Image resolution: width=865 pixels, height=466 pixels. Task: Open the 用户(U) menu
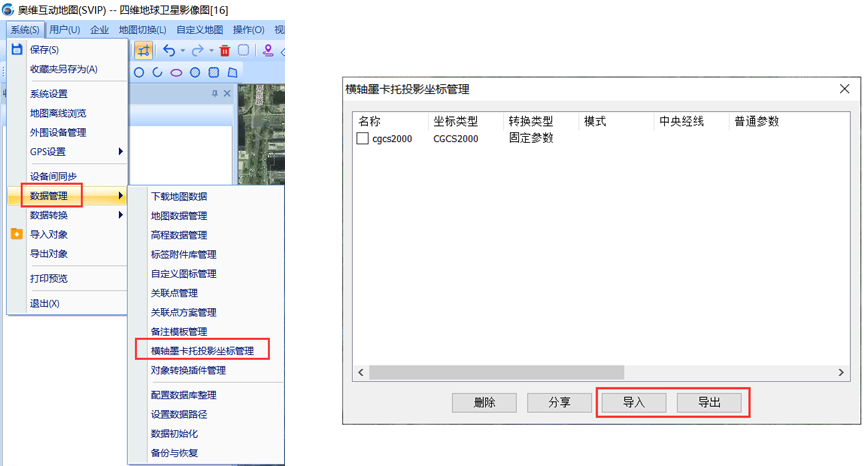point(64,30)
